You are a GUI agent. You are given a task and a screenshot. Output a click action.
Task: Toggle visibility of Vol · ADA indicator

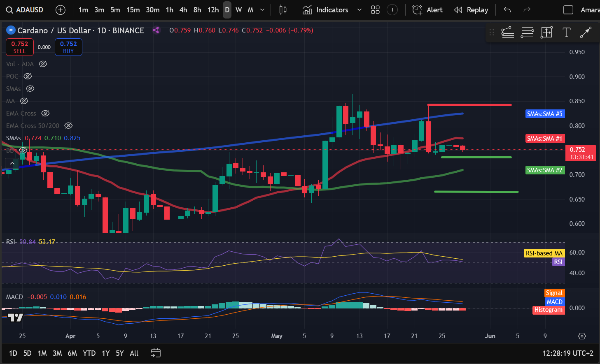click(x=43, y=64)
